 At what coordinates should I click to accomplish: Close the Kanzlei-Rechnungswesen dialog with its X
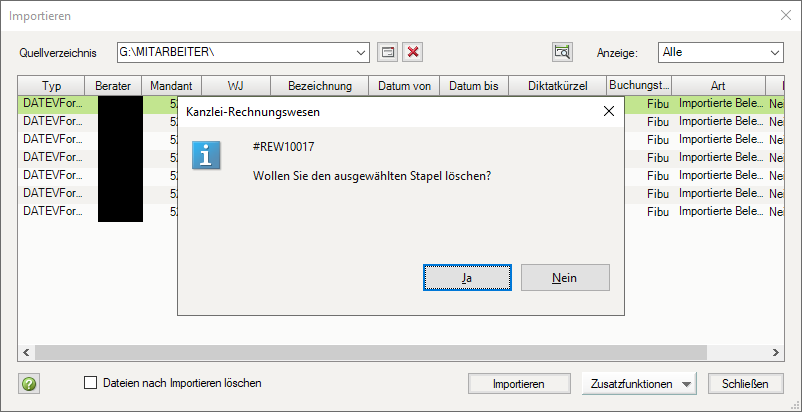(608, 111)
